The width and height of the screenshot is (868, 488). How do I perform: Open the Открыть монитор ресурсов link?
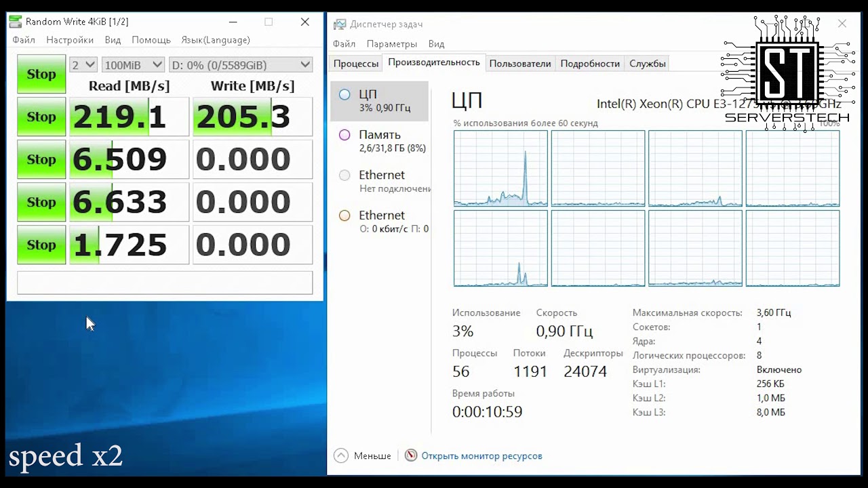click(481, 456)
